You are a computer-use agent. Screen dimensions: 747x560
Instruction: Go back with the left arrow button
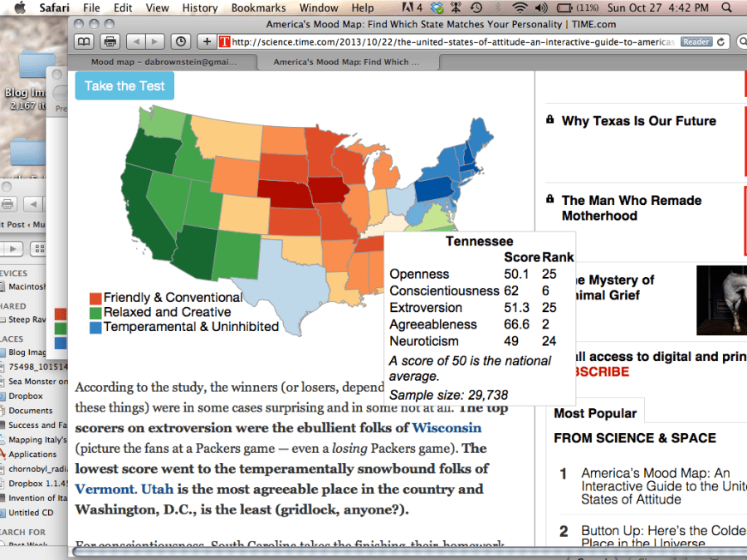click(x=136, y=41)
